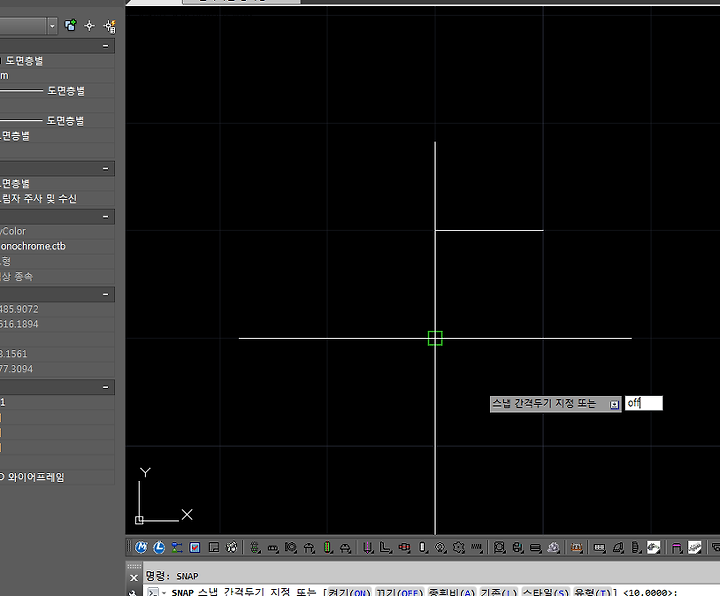Image resolution: width=720 pixels, height=596 pixels.
Task: Collapse the section containing 485.9072
Action: click(106, 294)
